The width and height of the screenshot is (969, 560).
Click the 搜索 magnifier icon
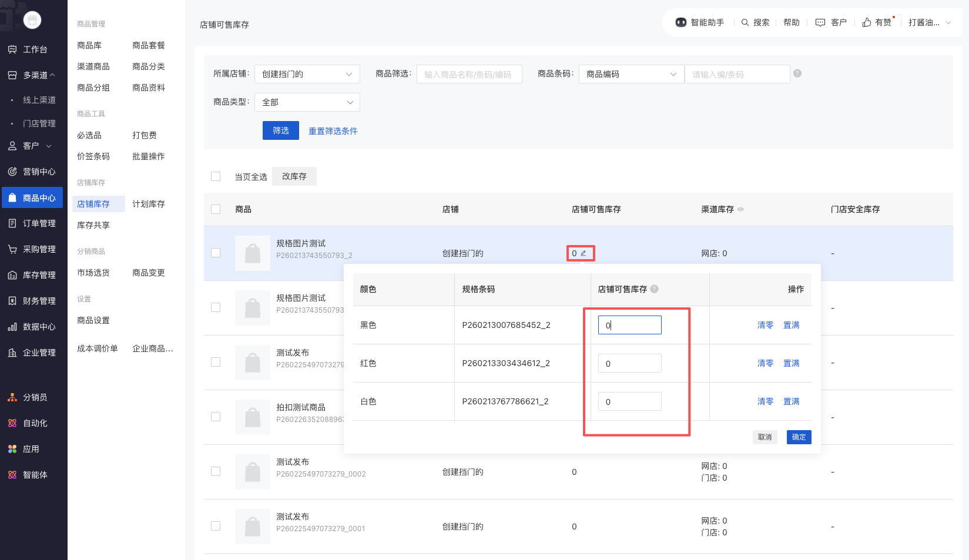[x=745, y=22]
